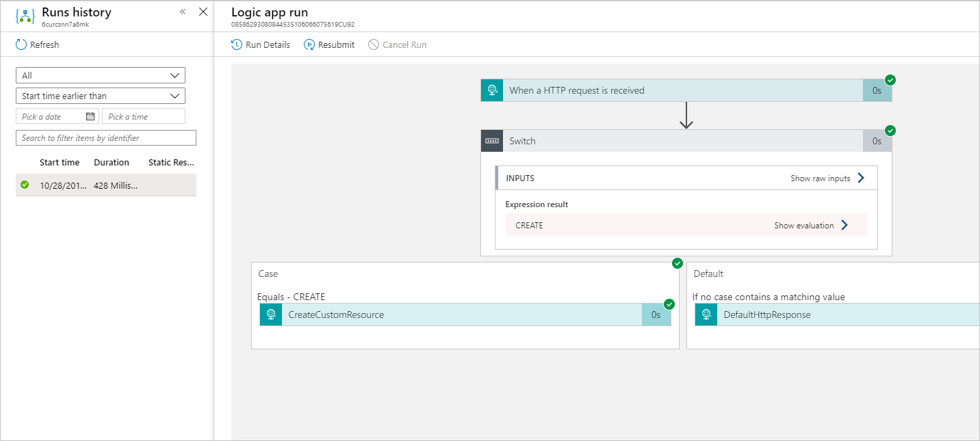Screen dimensions: 980x441
Task: Click Show evaluation link
Action: click(803, 225)
